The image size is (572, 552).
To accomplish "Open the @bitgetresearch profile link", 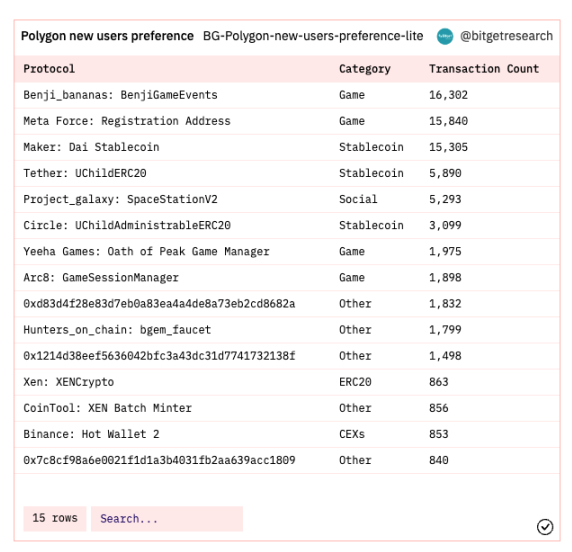I will 506,36.
